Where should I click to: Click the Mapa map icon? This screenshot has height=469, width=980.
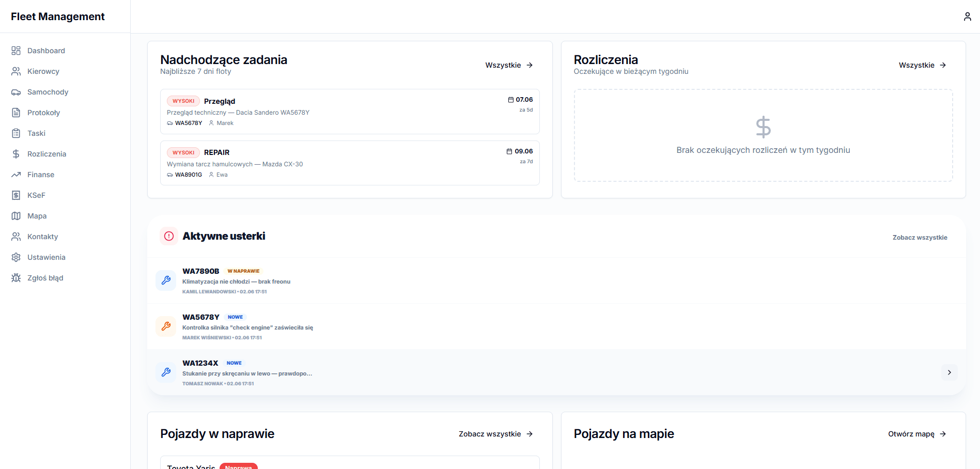pos(16,216)
